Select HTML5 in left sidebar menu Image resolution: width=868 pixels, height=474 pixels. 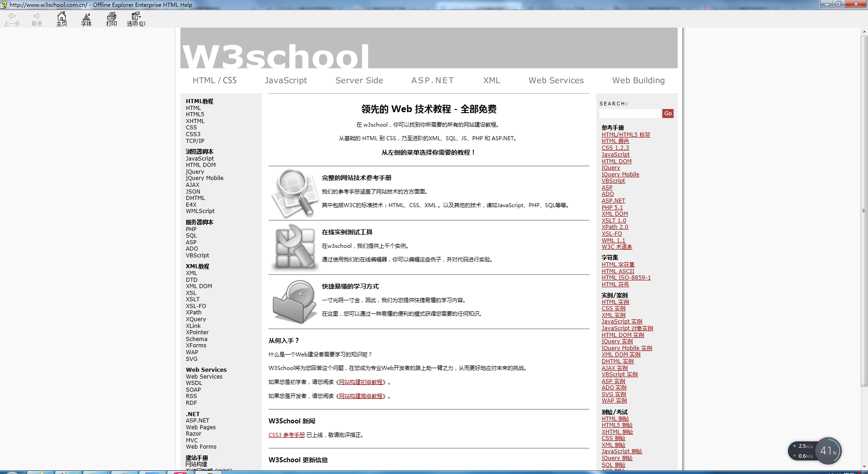[195, 114]
